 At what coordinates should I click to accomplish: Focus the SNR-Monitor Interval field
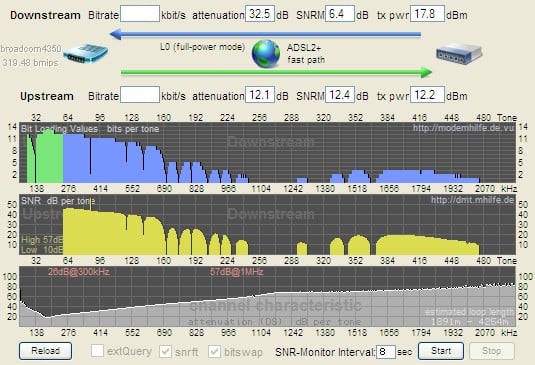click(386, 352)
